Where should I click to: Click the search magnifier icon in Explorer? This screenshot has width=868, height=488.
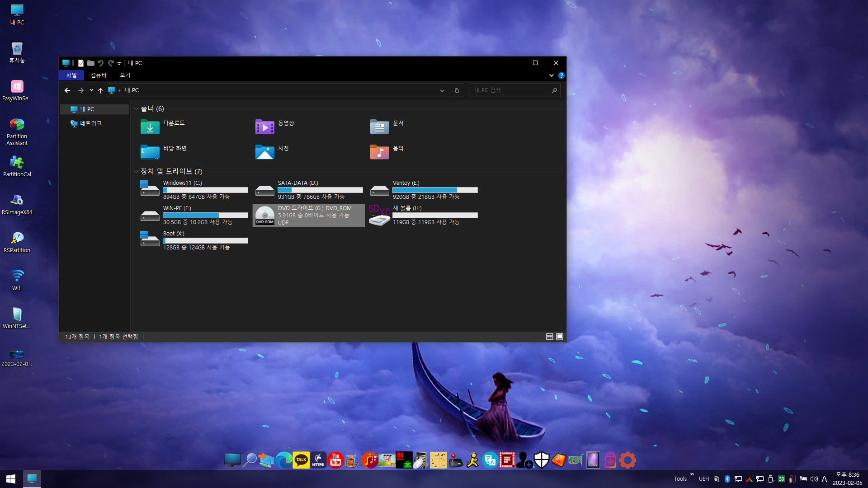pyautogui.click(x=554, y=90)
